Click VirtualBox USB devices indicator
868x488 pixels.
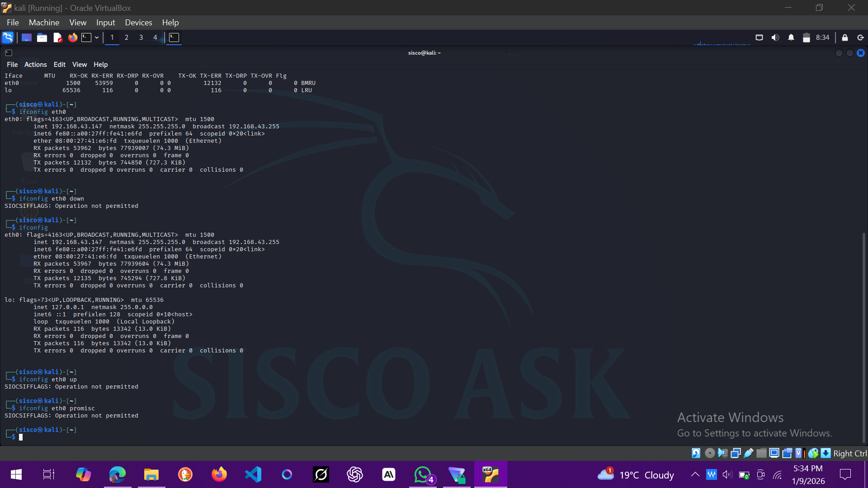tap(749, 453)
